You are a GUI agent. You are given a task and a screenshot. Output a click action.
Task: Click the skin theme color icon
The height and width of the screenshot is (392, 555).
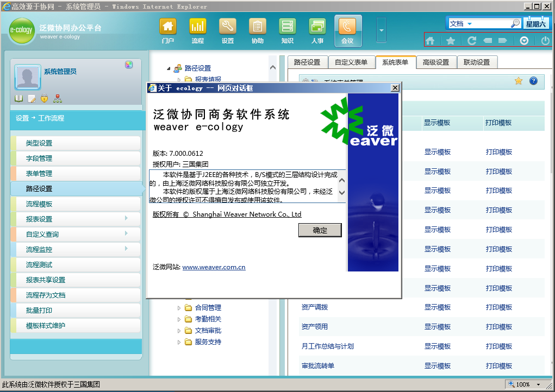(x=129, y=65)
